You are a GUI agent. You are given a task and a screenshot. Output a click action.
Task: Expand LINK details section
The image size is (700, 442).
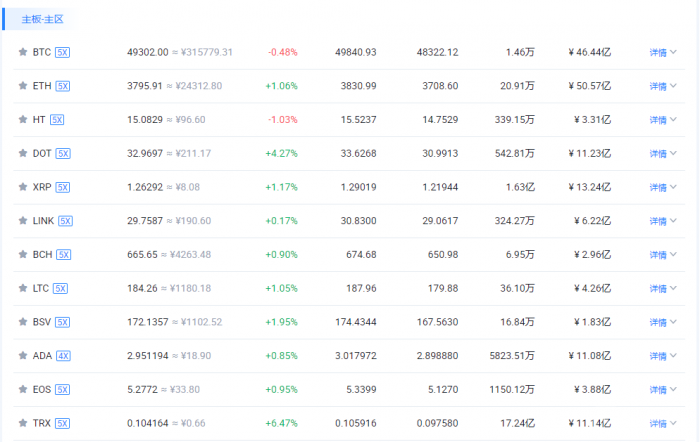pyautogui.click(x=663, y=221)
